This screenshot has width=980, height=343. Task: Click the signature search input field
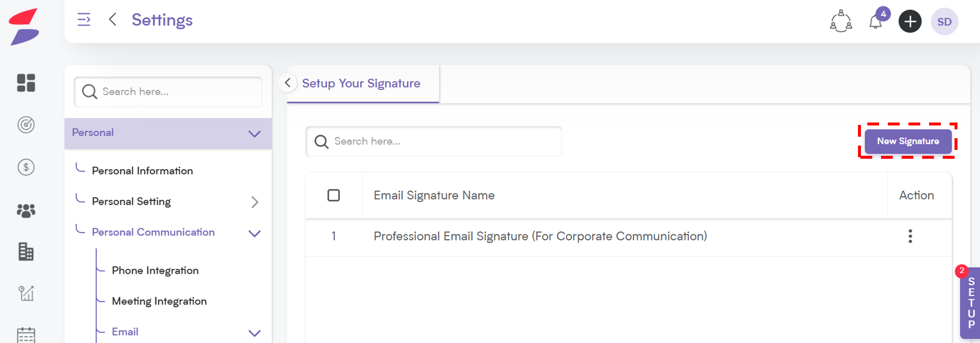pos(434,142)
